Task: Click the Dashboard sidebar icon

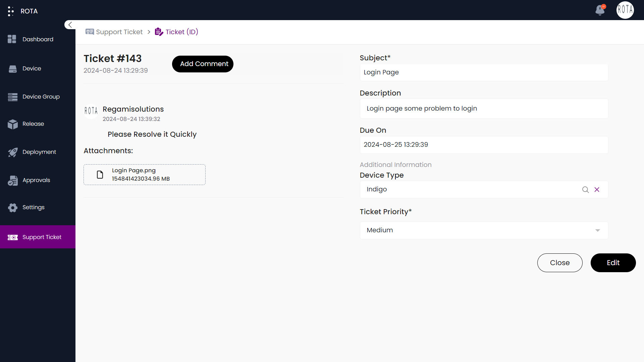Action: point(12,39)
